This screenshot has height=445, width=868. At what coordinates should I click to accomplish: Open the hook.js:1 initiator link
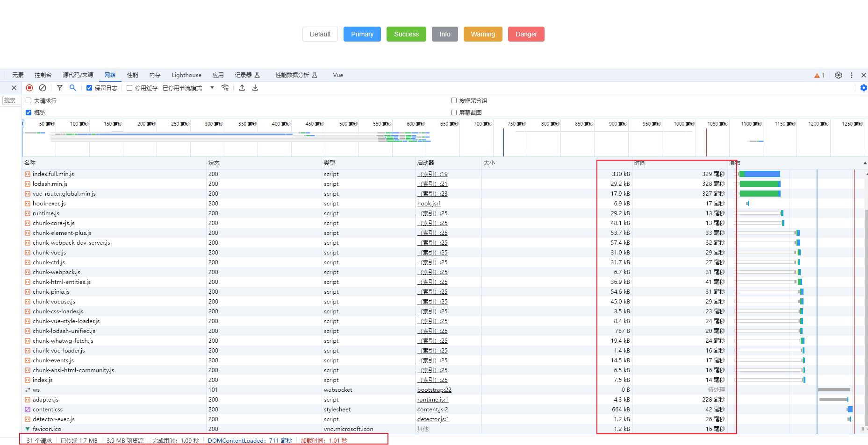429,204
